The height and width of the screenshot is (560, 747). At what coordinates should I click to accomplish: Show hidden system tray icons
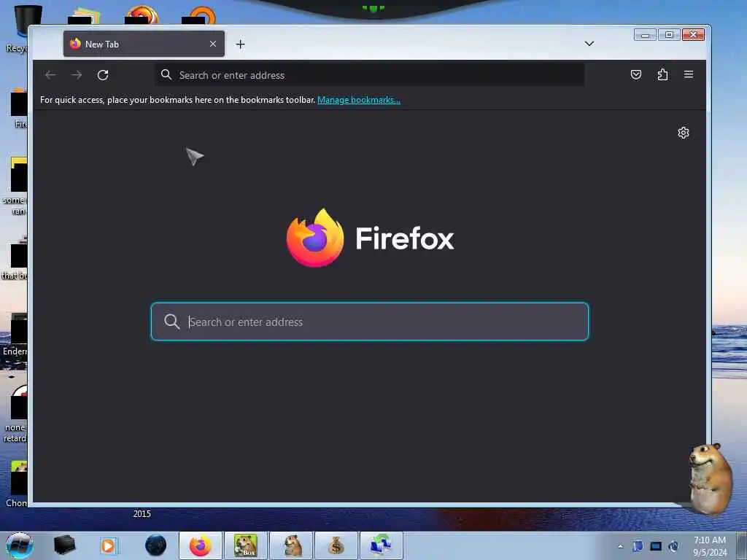tap(620, 546)
